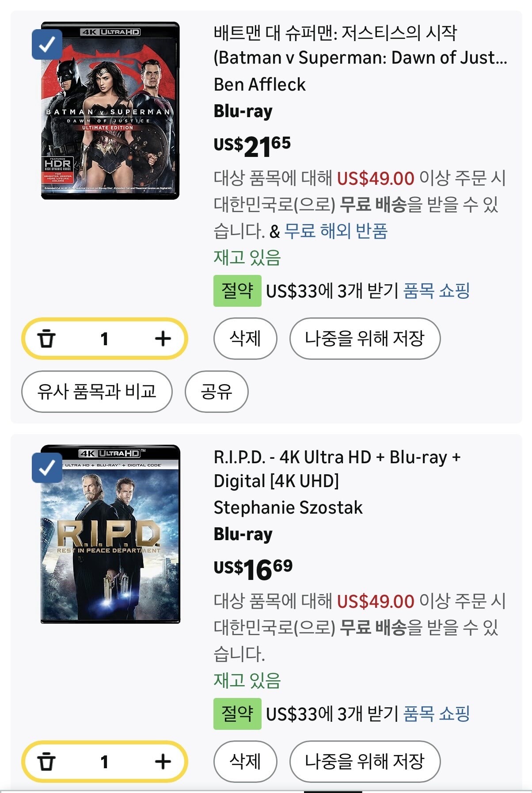Click 유사 품목과 비교 button
This screenshot has height=793, width=532.
pos(97,392)
